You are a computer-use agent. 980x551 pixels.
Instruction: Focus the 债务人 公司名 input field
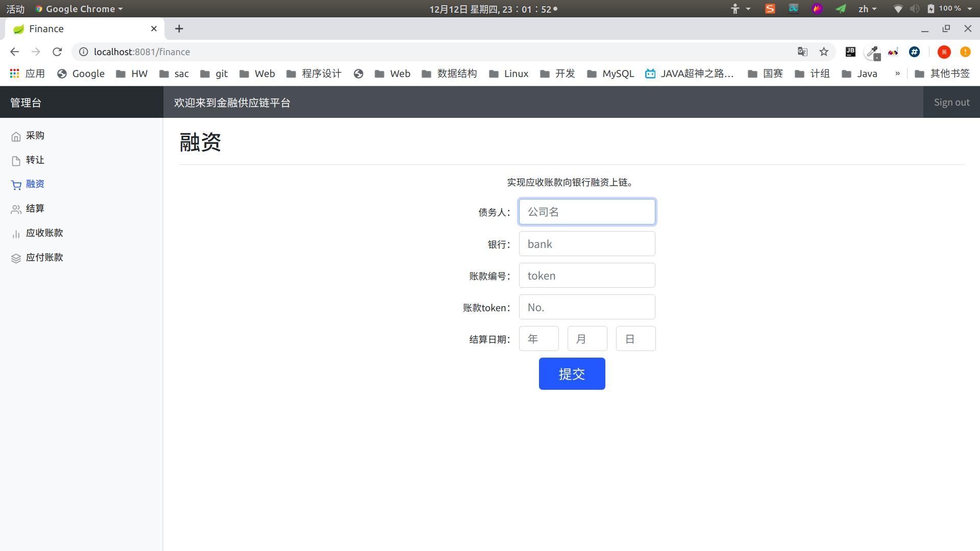(x=587, y=212)
